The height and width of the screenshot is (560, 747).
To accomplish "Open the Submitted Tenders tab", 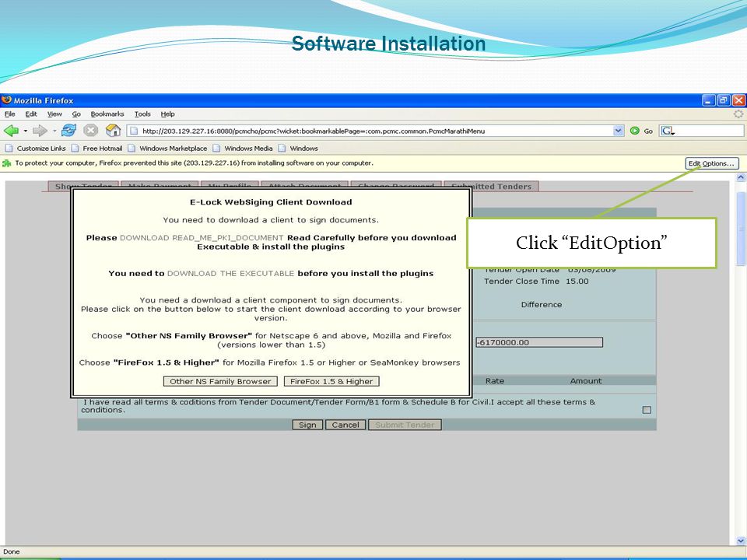I will [x=491, y=186].
